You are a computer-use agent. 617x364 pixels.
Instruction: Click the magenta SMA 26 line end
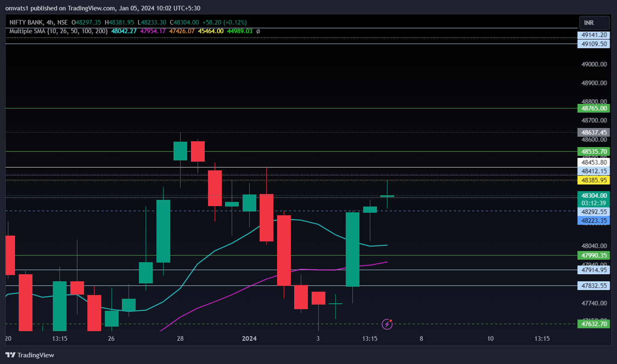click(387, 262)
